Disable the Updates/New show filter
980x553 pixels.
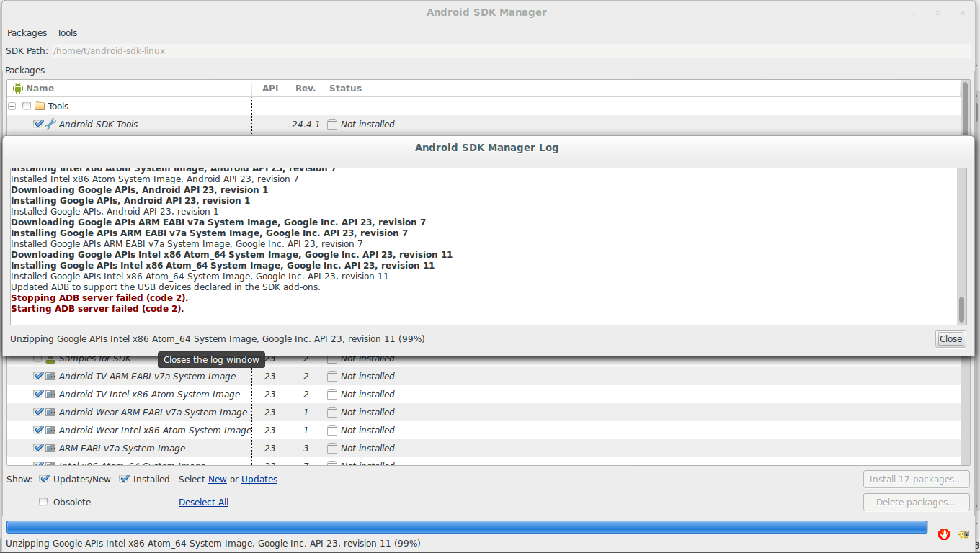(x=44, y=479)
